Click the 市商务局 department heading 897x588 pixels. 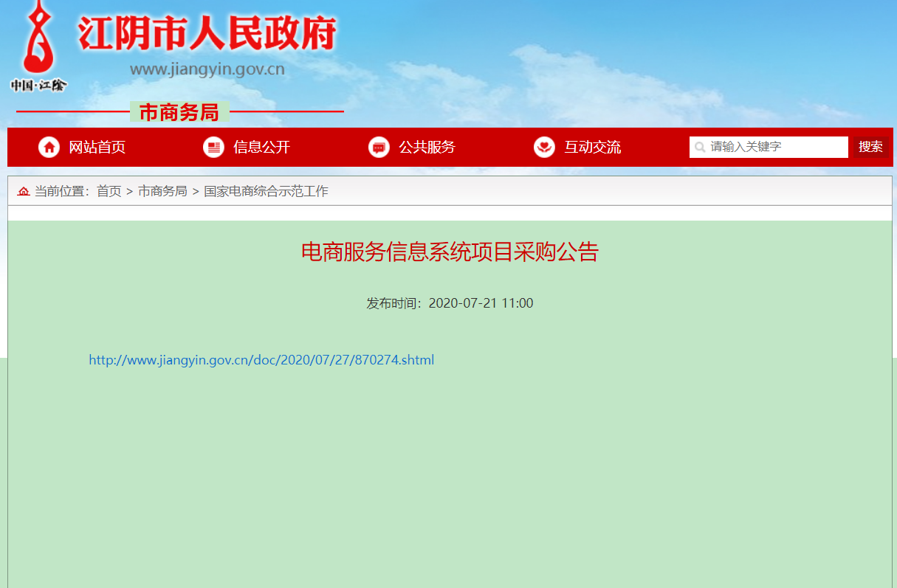179,112
